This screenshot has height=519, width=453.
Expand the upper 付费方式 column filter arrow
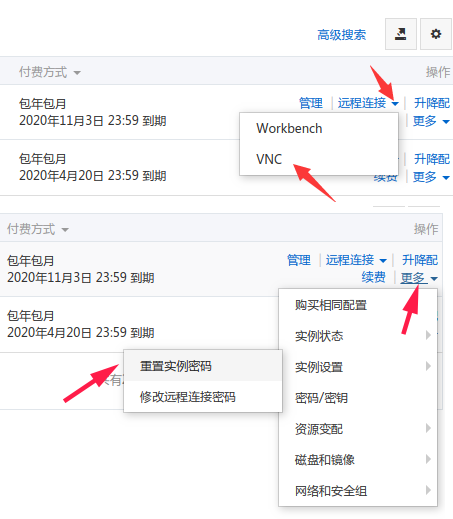[77, 73]
